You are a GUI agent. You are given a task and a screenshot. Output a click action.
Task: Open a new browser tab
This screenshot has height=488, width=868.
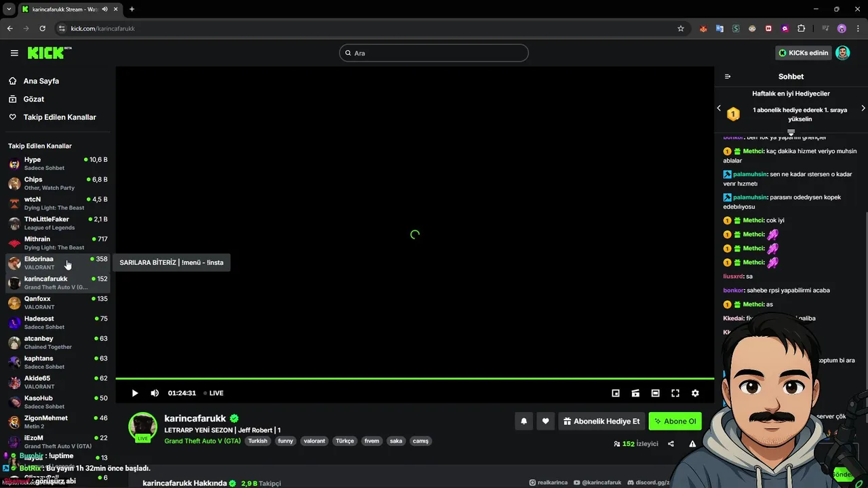(132, 9)
